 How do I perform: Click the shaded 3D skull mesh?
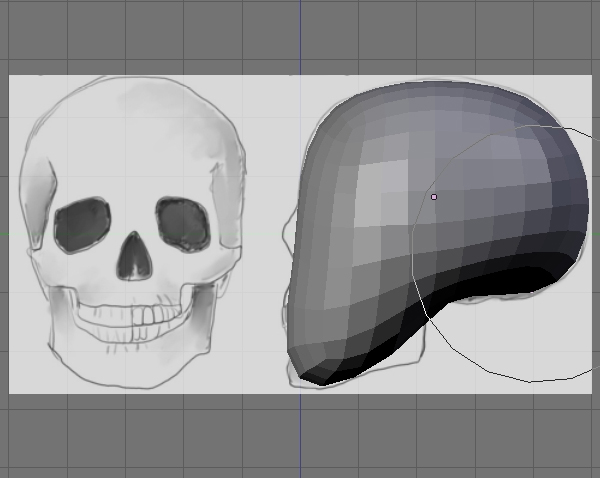(438, 233)
